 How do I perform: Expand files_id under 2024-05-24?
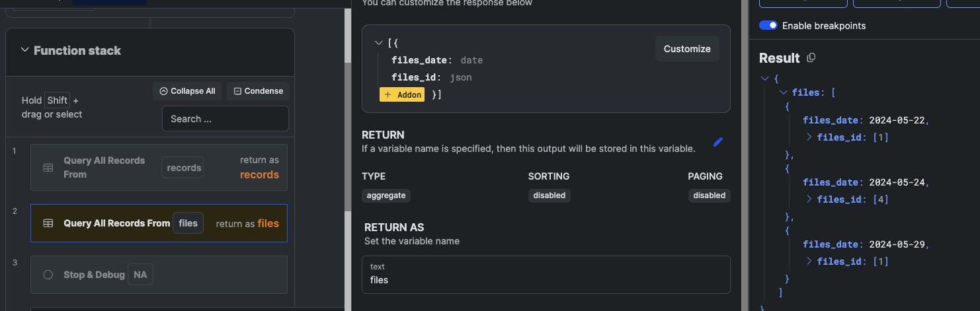coord(809,199)
